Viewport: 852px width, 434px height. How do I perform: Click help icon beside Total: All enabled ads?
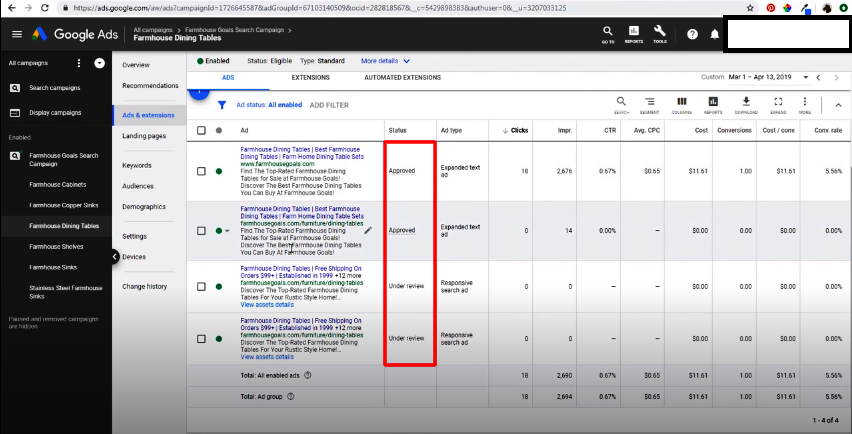pyautogui.click(x=308, y=375)
